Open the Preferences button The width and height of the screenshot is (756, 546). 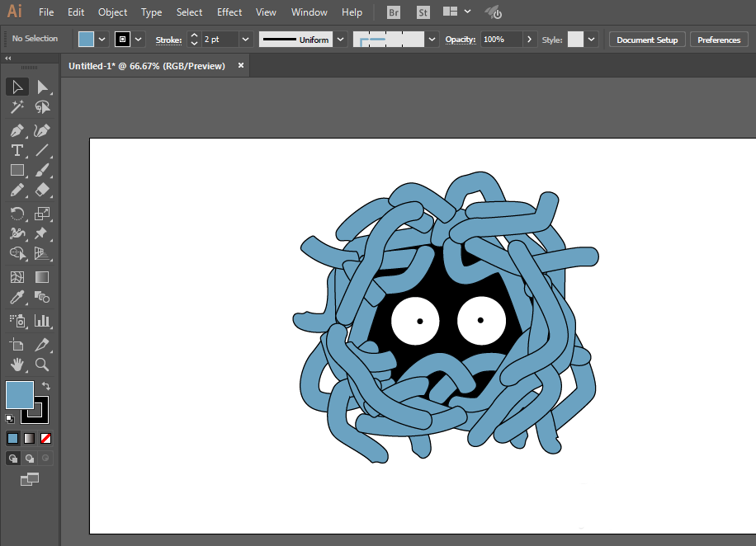point(718,40)
